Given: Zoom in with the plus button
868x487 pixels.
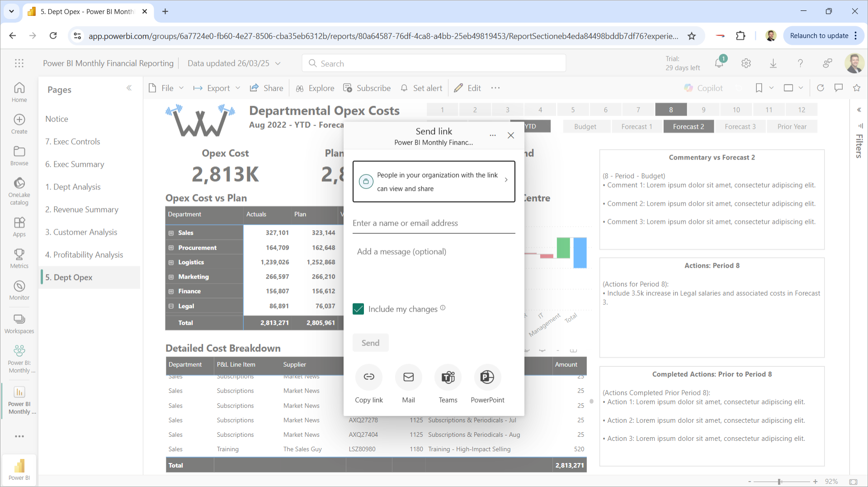Looking at the screenshot, I should 816,482.
